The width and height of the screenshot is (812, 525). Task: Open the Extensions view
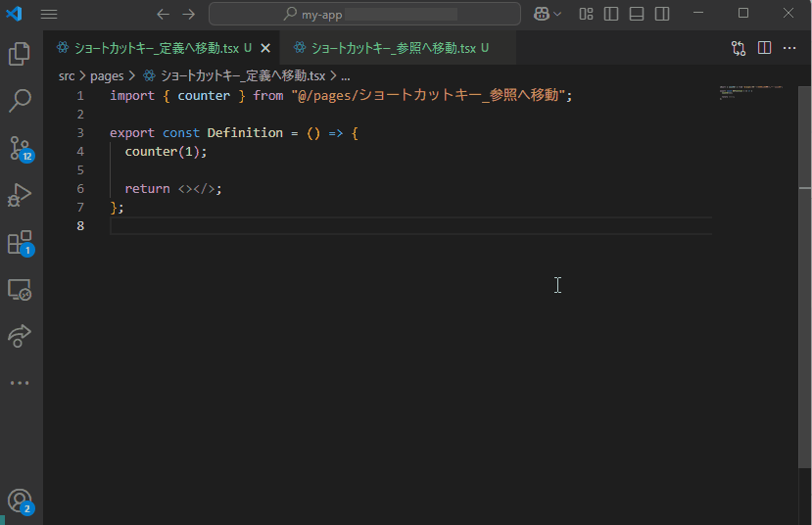[21, 243]
